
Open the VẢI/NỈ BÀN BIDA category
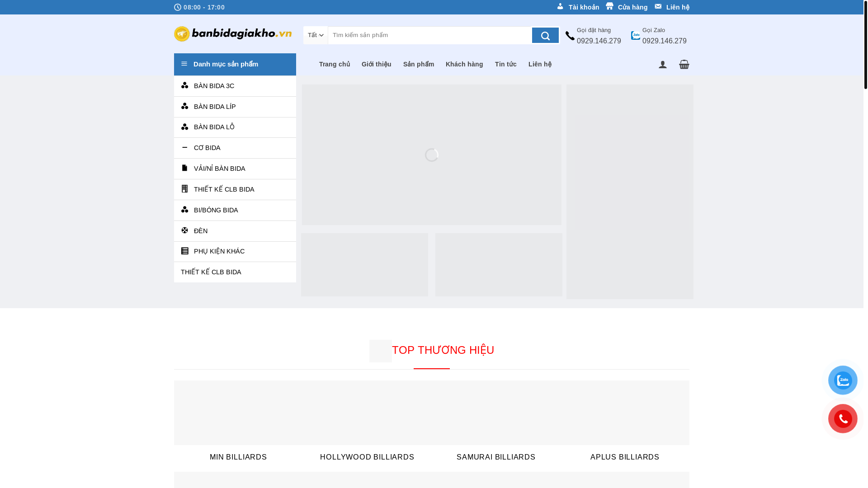(x=235, y=169)
